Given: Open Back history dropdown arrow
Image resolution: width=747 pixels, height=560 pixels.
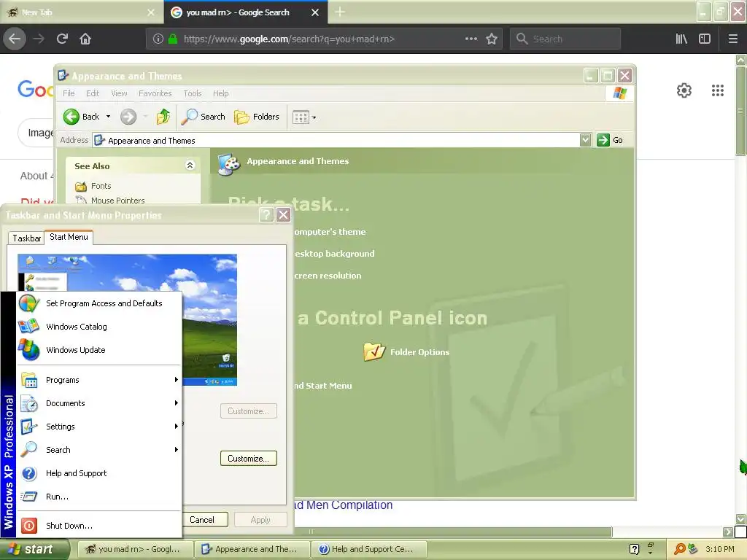Looking at the screenshot, I should click(x=108, y=117).
